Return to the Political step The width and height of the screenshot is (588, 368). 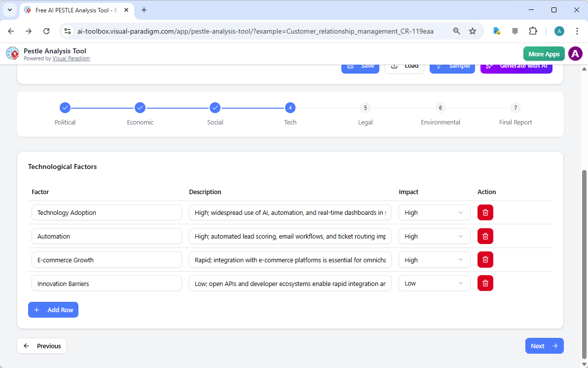(x=65, y=107)
